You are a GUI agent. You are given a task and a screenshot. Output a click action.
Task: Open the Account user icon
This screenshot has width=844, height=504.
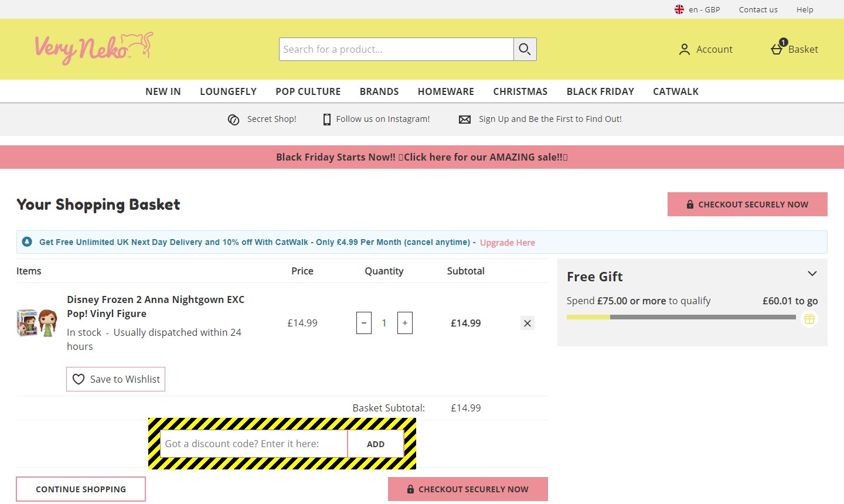pos(684,49)
